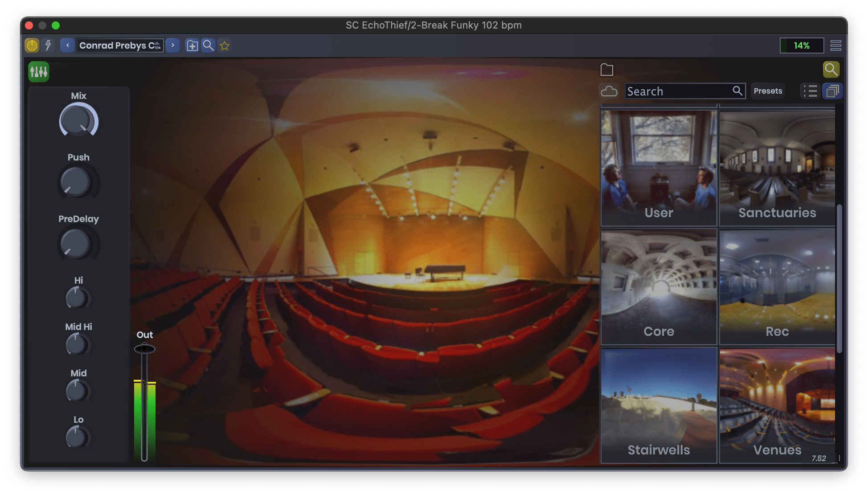Viewport: 868px width, 495px height.
Task: Click the 14% CPU meter
Action: [x=802, y=45]
